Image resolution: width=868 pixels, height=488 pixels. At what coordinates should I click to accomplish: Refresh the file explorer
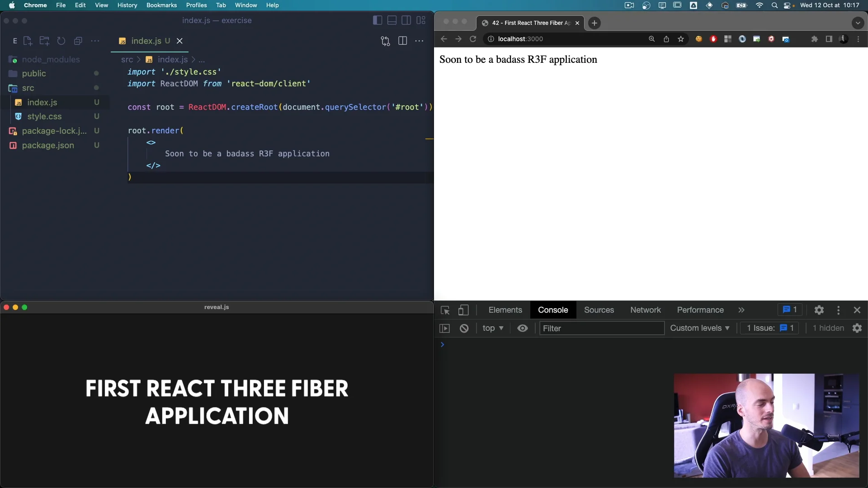[x=61, y=41]
